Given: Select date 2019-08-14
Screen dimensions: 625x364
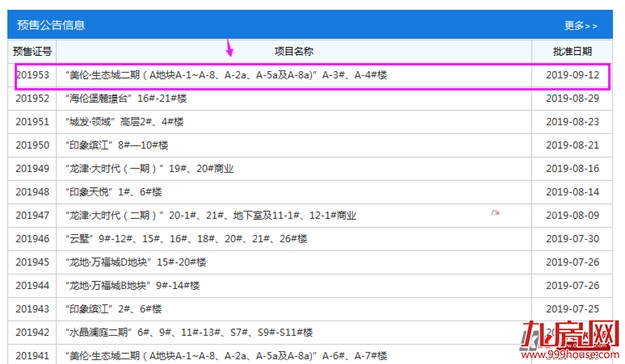Looking at the screenshot, I should (572, 192).
